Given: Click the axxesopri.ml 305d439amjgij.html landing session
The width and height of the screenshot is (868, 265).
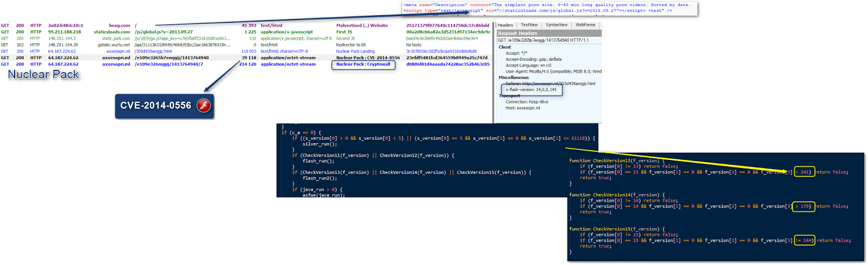Looking at the screenshot, I should coord(152,51).
